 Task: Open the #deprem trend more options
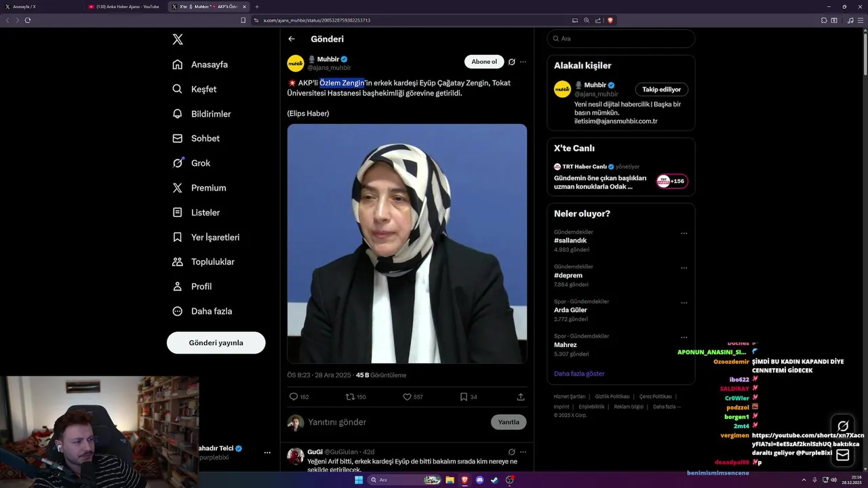(684, 268)
